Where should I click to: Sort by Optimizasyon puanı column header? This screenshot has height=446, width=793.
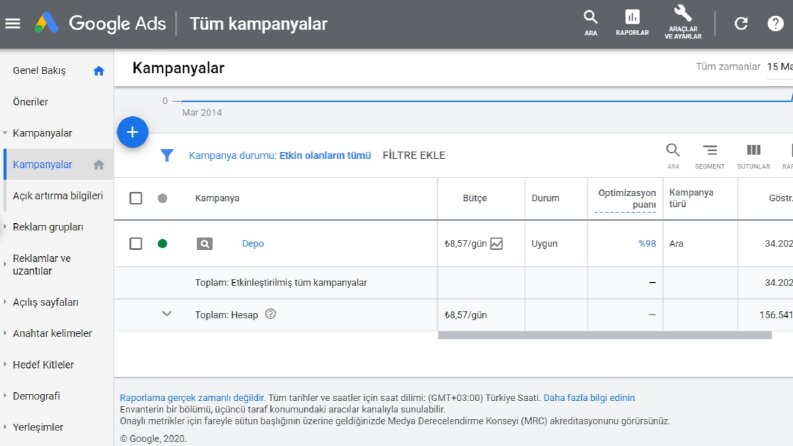pyautogui.click(x=627, y=199)
